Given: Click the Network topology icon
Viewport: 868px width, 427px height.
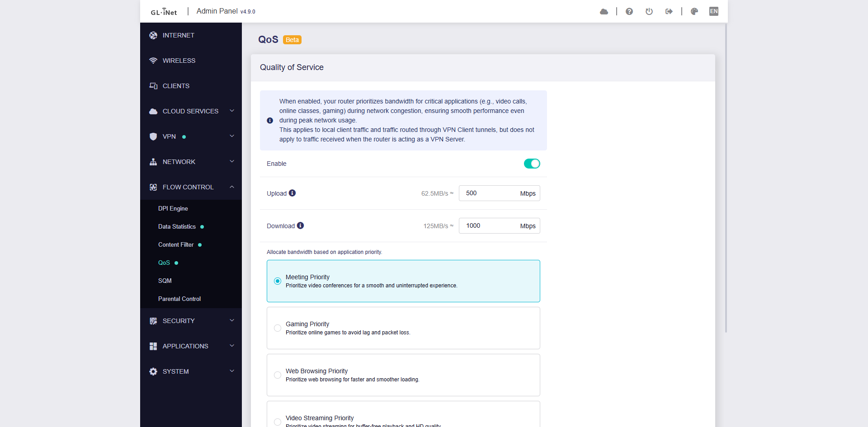Looking at the screenshot, I should (x=153, y=162).
